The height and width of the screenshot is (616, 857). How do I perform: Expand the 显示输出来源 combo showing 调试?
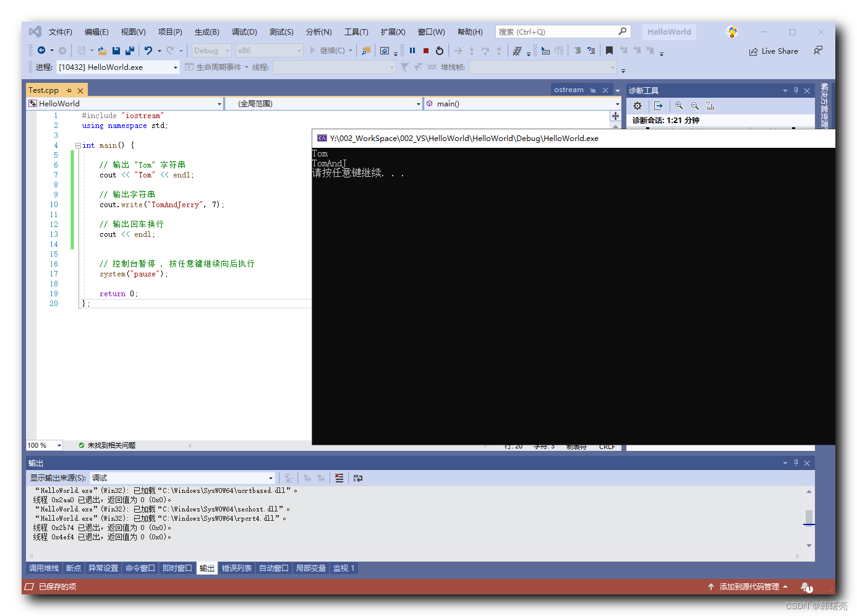[x=270, y=478]
